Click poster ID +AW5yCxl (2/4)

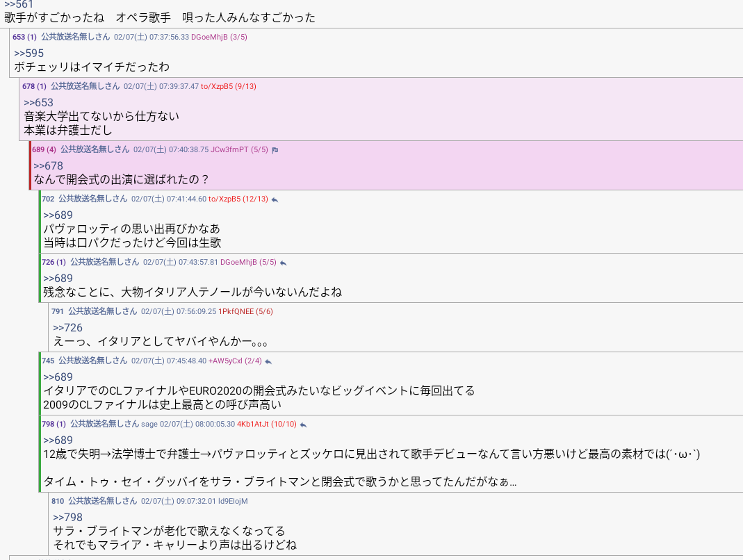(x=234, y=361)
